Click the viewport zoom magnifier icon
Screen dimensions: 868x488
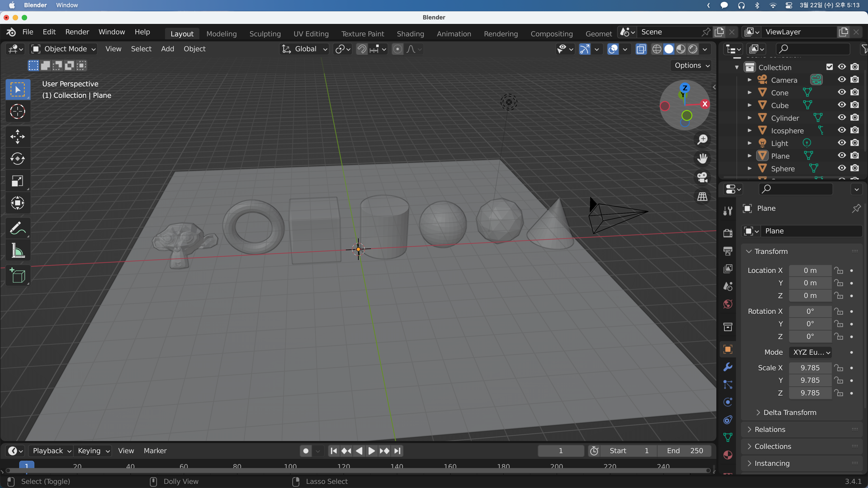[702, 139]
